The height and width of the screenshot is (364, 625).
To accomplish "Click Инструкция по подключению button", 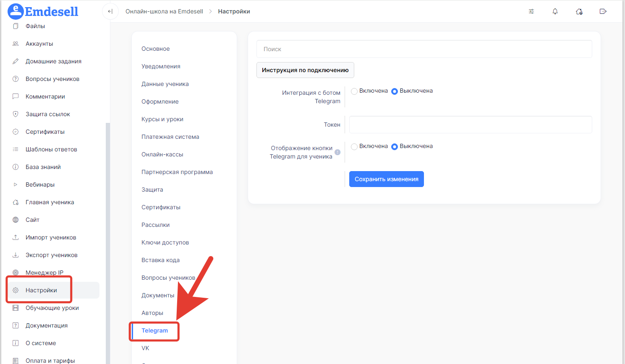I will point(305,70).
